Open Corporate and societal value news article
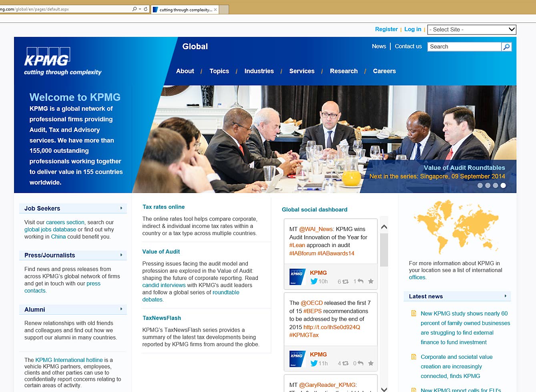 pyautogui.click(x=456, y=366)
